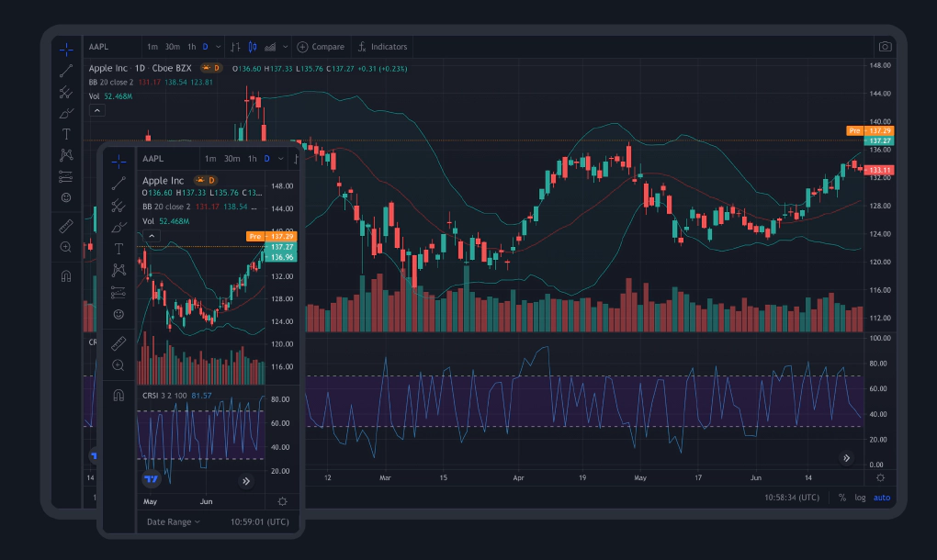Toggle the percent scale option
937x560 pixels.
click(841, 498)
